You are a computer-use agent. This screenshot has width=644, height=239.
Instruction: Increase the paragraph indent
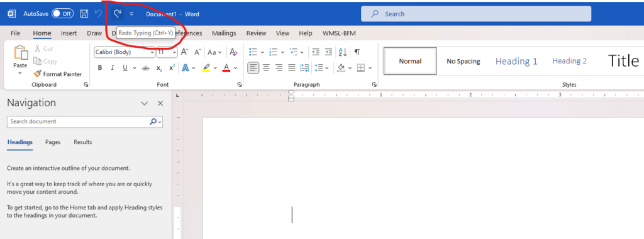coord(328,52)
